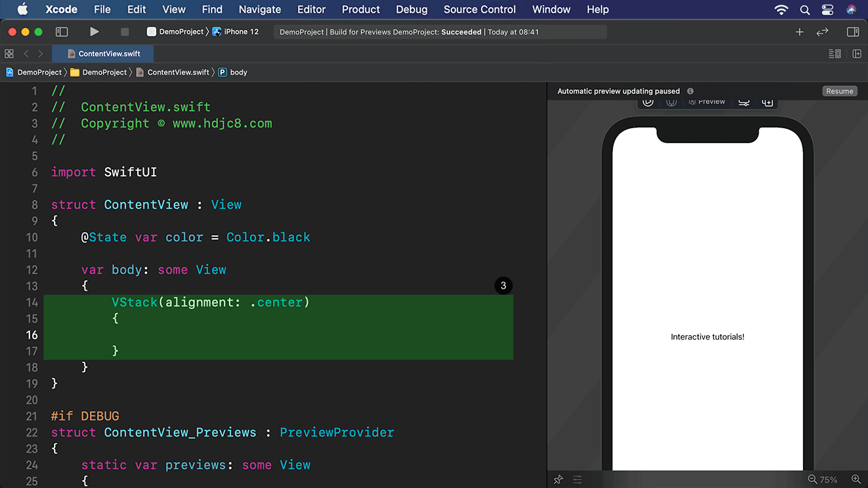Click the VStack keyword on line 14
The image size is (868, 488).
click(x=135, y=302)
